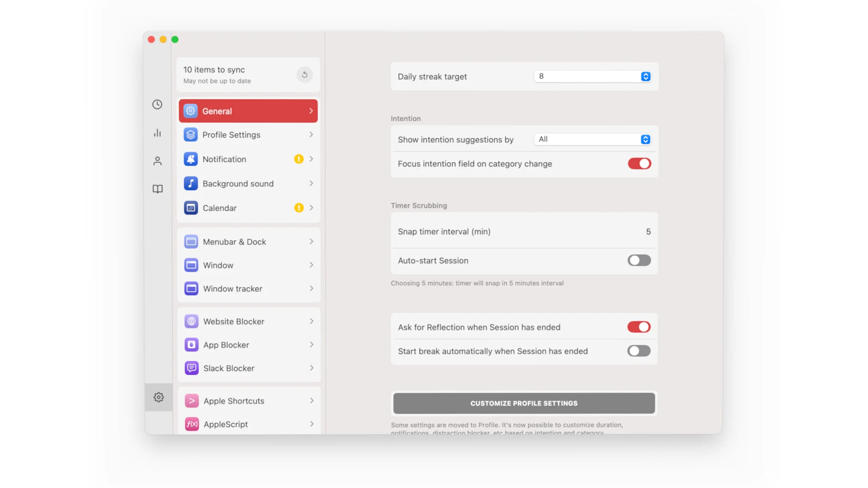Click the warning badge on Notification
Image resolution: width=868 pixels, height=488 pixels.
pyautogui.click(x=299, y=159)
